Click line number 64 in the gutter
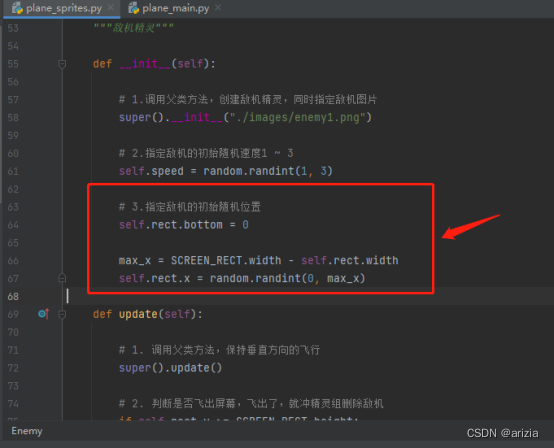The width and height of the screenshot is (554, 448). [x=13, y=225]
